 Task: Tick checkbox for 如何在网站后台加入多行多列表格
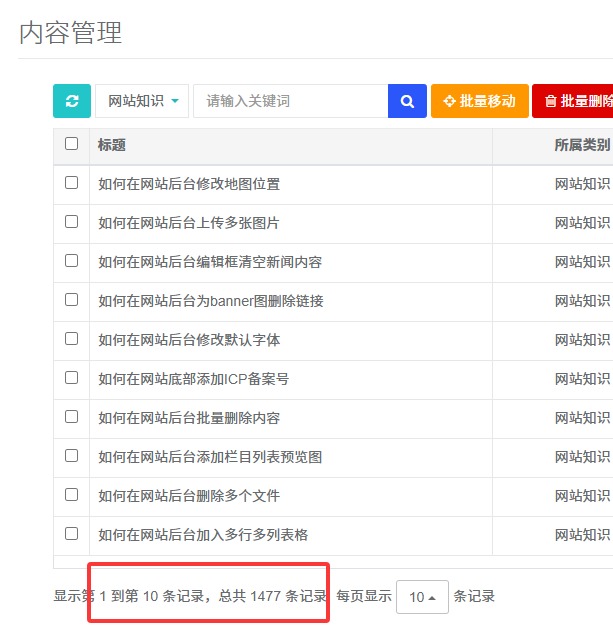point(71,534)
